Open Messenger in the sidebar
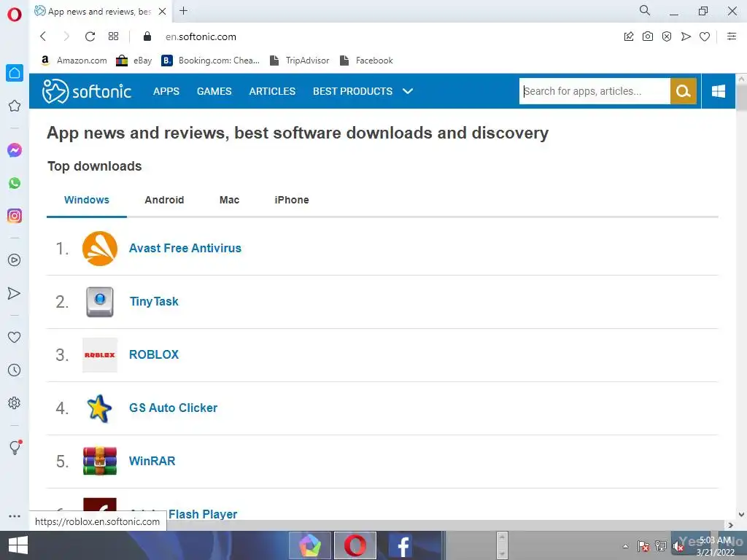747x560 pixels. (15, 150)
